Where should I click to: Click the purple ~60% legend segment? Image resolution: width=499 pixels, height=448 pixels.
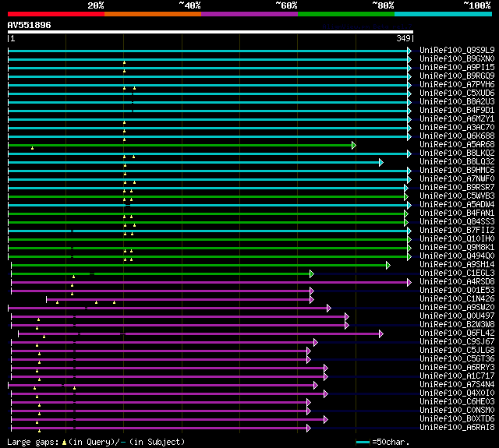point(249,14)
